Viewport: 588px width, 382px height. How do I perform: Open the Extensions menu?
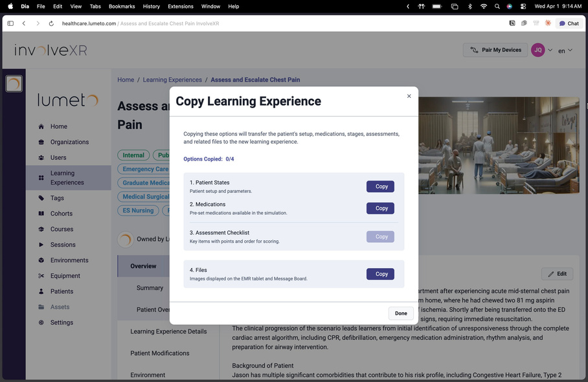click(181, 6)
